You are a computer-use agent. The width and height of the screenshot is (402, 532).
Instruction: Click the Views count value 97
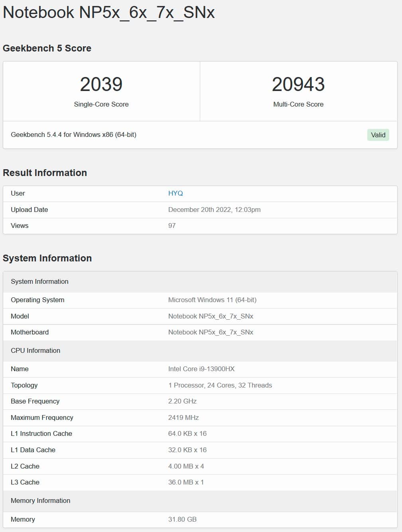point(172,225)
